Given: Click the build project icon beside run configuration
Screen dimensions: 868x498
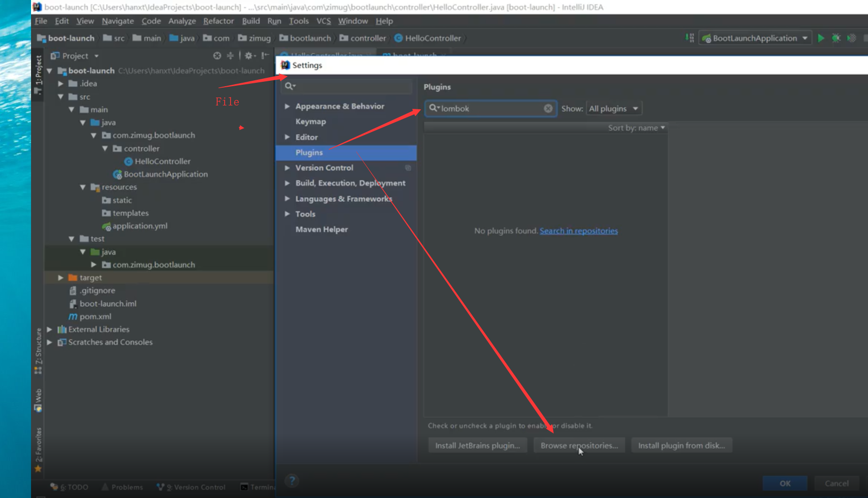Looking at the screenshot, I should [x=690, y=38].
